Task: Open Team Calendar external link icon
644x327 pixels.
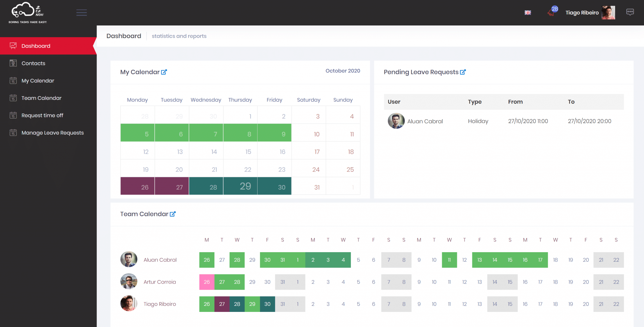Action: [x=173, y=214]
